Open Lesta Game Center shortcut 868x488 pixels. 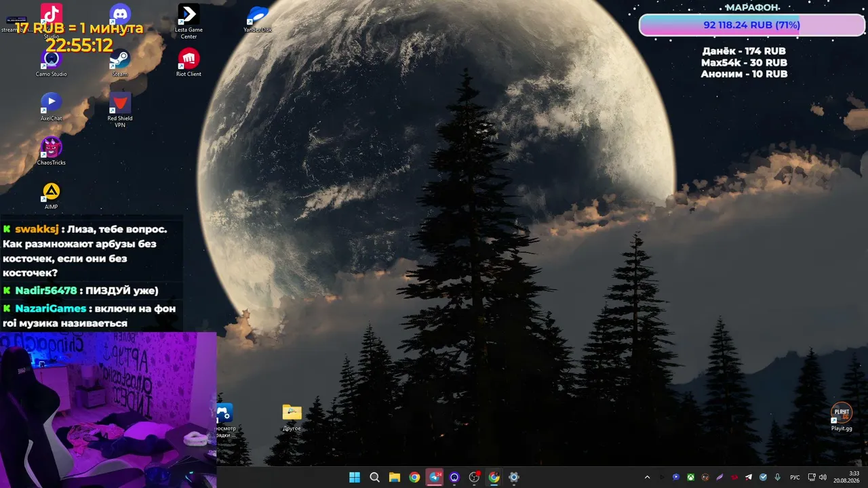(x=189, y=21)
